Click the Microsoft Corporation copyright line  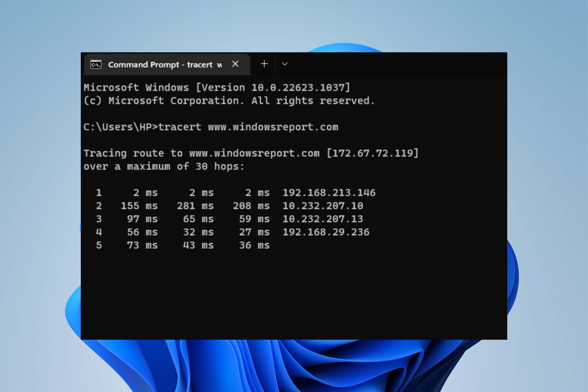tap(229, 101)
